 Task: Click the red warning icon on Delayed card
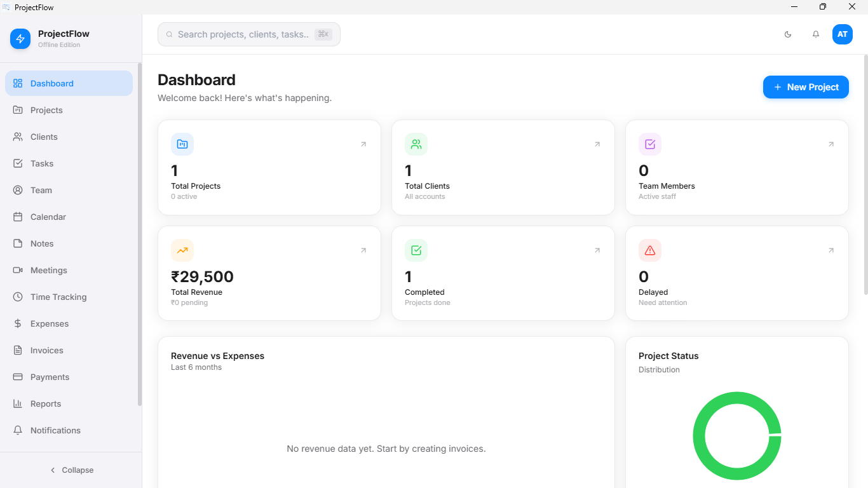[650, 250]
